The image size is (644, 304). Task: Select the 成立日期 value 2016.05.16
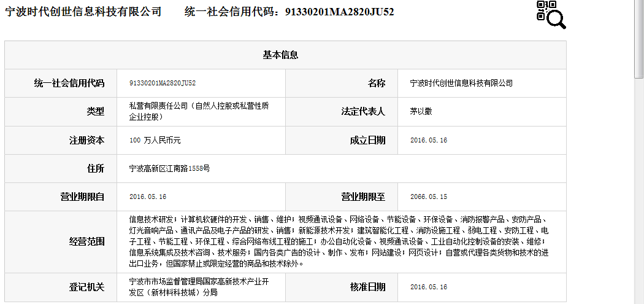point(428,140)
